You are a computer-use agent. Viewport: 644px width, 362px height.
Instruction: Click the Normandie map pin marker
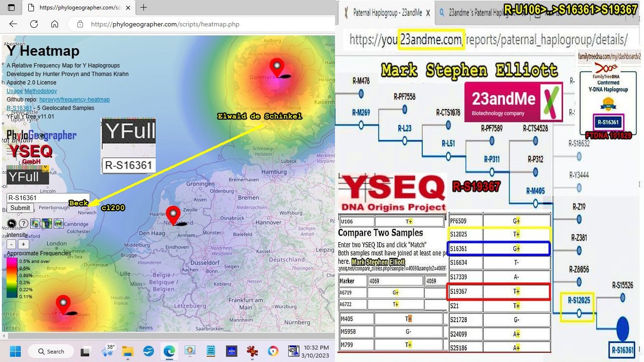(x=63, y=305)
